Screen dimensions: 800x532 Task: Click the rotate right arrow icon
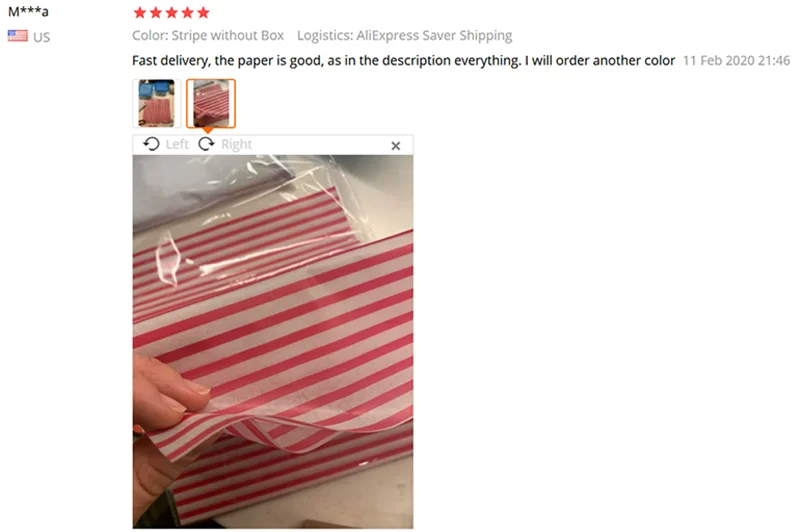coord(206,144)
